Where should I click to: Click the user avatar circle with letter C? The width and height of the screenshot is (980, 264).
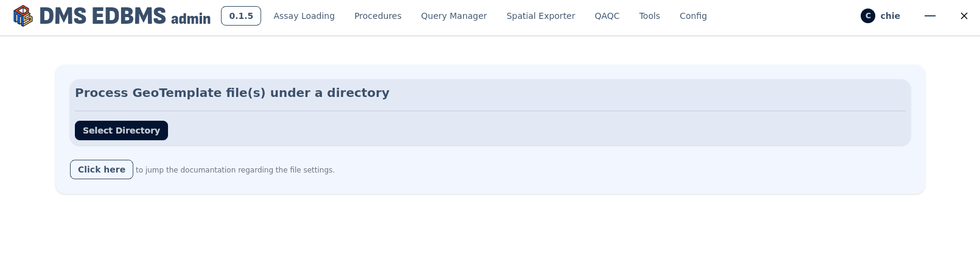[867, 16]
